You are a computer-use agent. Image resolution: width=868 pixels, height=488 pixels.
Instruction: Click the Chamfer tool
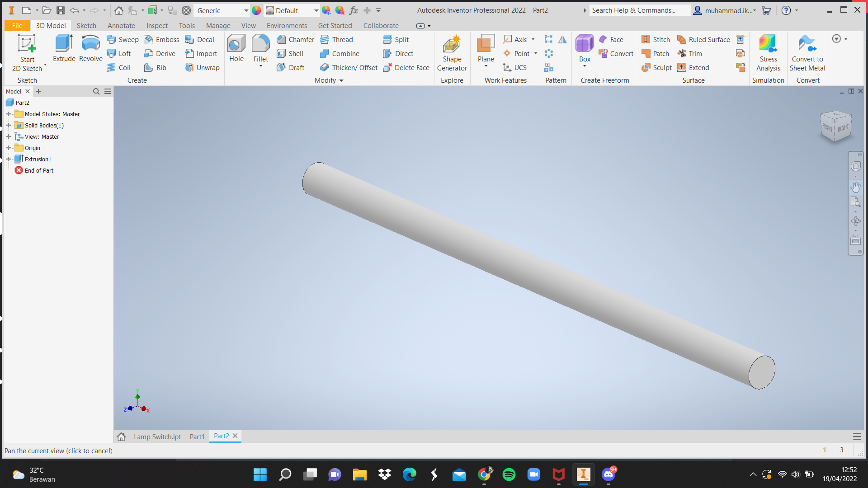tap(295, 40)
